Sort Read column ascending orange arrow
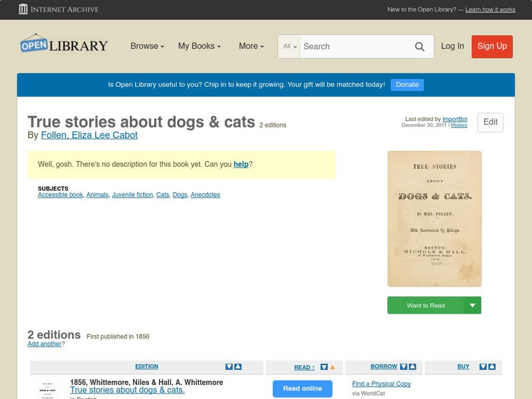Image resolution: width=532 pixels, height=399 pixels. point(332,367)
